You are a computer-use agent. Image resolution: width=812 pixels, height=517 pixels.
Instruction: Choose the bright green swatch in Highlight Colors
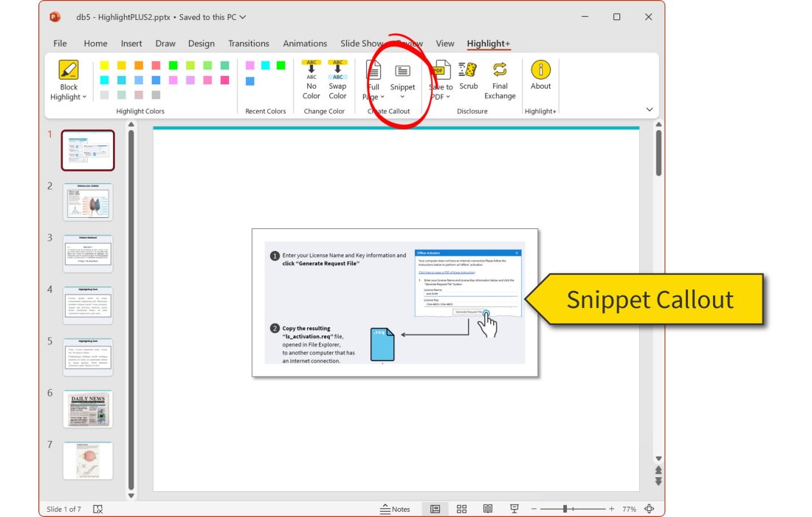pyautogui.click(x=173, y=65)
